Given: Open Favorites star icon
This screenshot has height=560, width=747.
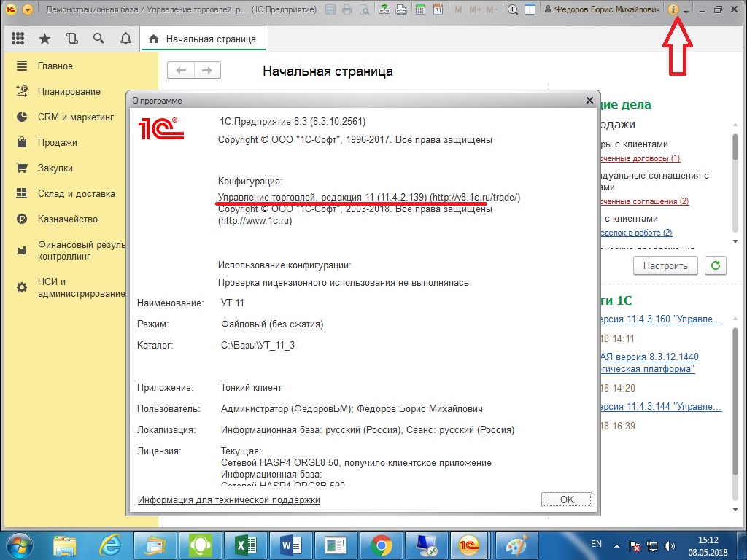Looking at the screenshot, I should [x=44, y=39].
